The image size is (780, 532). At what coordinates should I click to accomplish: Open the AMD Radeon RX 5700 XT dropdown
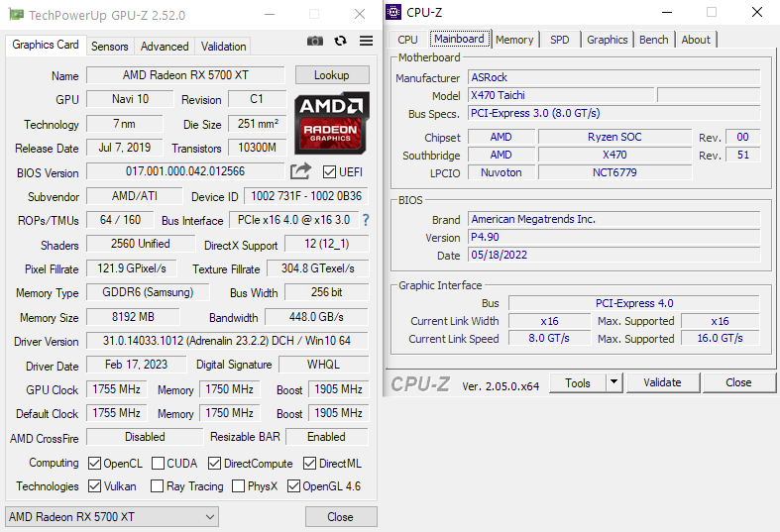point(112,517)
